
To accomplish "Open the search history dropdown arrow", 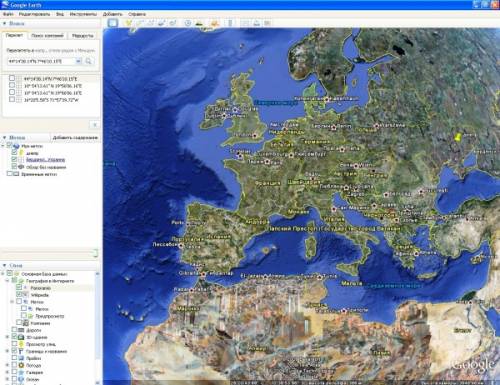I will pyautogui.click(x=78, y=61).
